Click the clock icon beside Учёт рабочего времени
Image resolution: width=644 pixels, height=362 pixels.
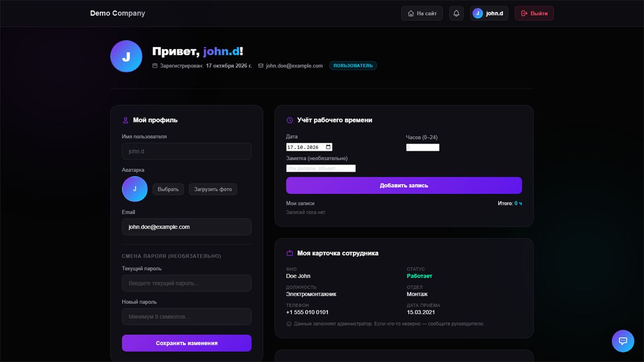pyautogui.click(x=290, y=120)
